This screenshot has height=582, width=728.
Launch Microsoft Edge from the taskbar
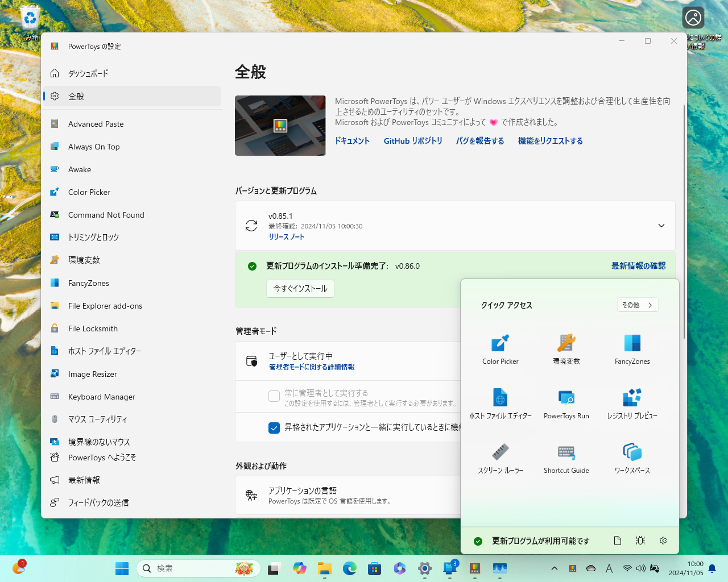(x=350, y=568)
